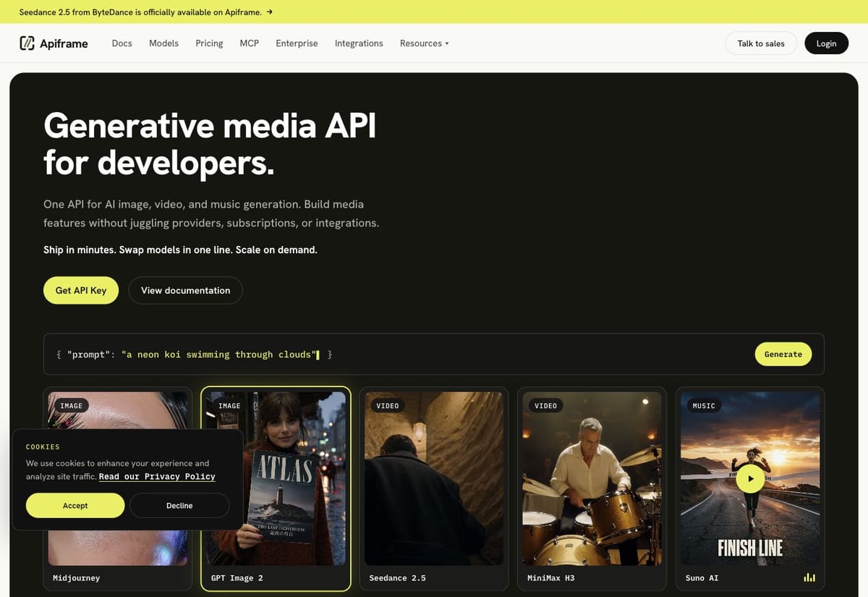The image size is (868, 597).
Task: Click the equalizer bars icon on Suno AI card
Action: coord(809,577)
